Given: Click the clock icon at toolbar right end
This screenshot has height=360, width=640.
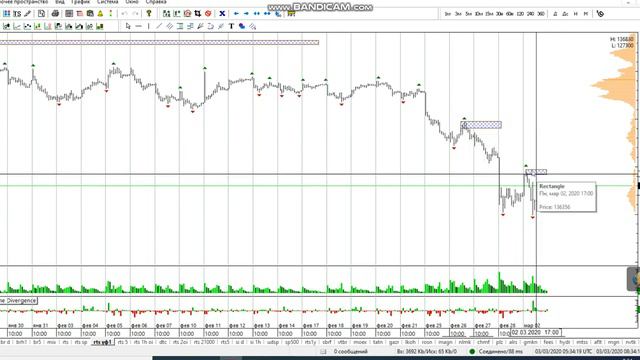Looking at the screenshot, I should [600, 13].
